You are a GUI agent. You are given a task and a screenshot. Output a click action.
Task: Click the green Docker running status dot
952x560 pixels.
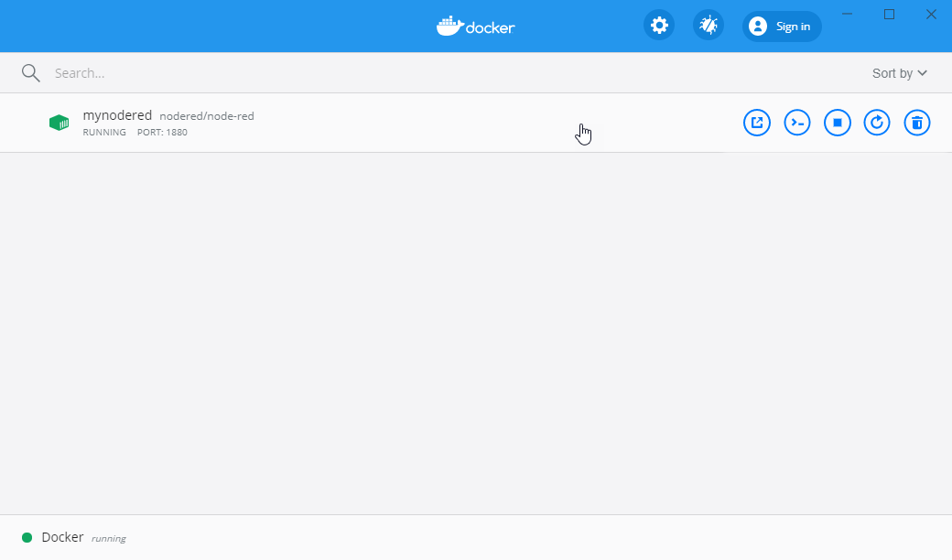coord(27,537)
